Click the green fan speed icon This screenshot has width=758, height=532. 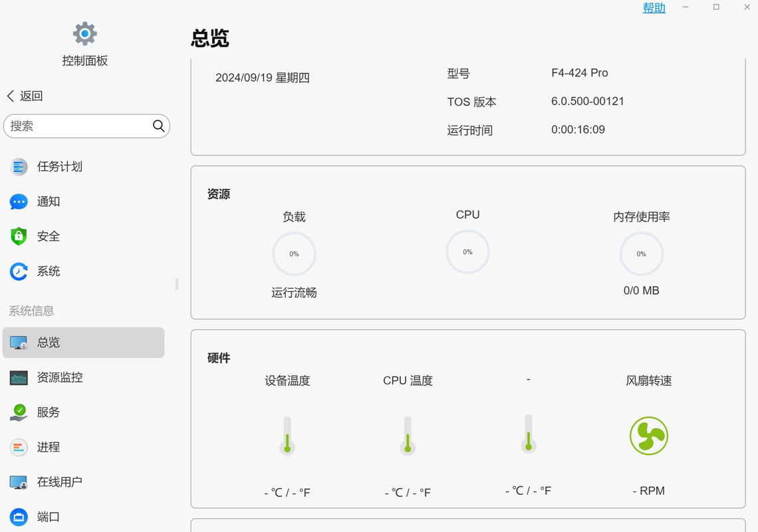[649, 436]
